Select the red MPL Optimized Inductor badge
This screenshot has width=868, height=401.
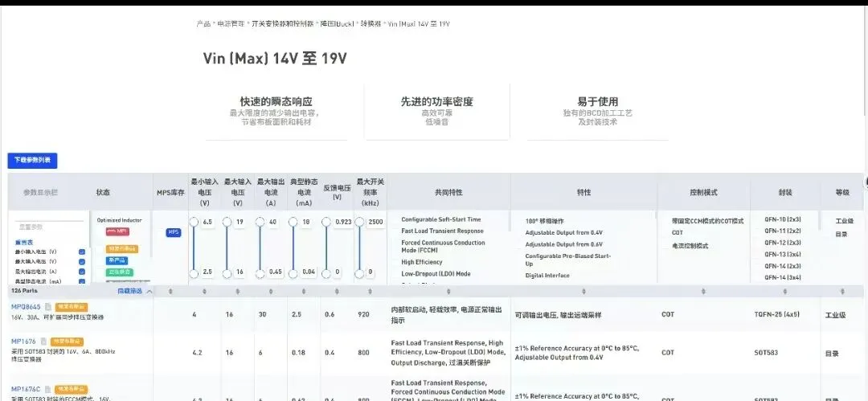pos(117,231)
